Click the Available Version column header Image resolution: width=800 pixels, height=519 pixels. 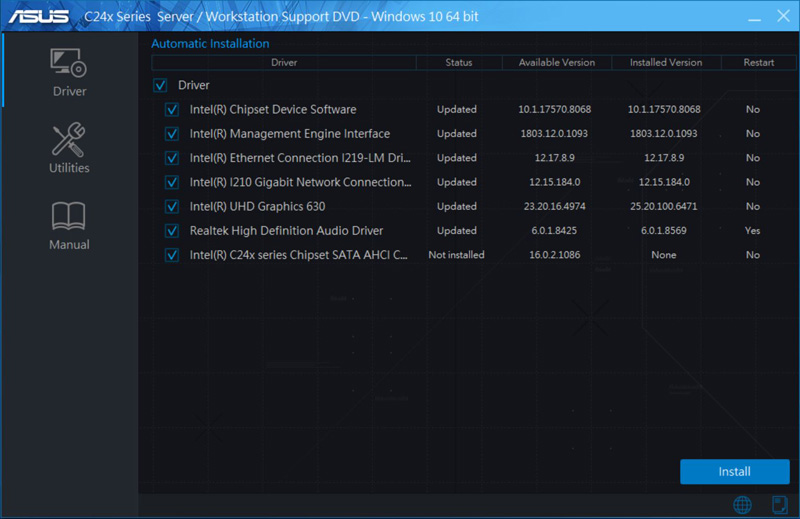point(557,62)
